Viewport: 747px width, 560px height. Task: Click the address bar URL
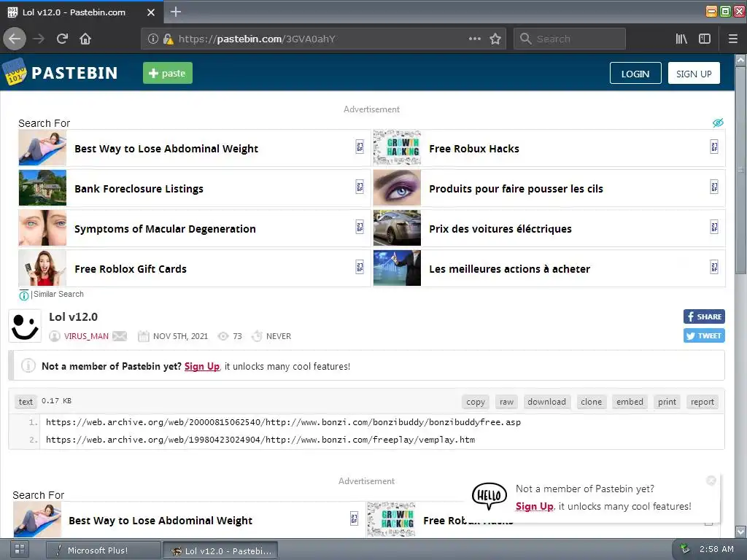(258, 39)
